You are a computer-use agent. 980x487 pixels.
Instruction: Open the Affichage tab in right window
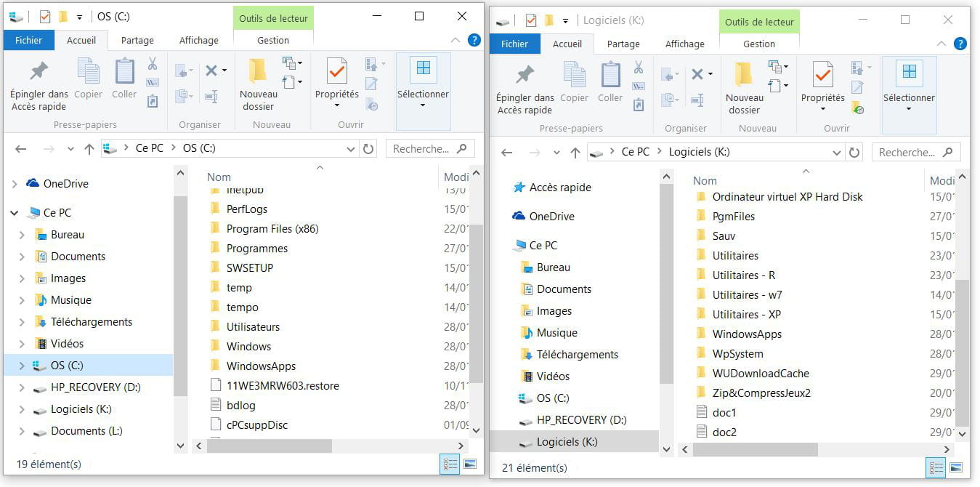(x=684, y=44)
